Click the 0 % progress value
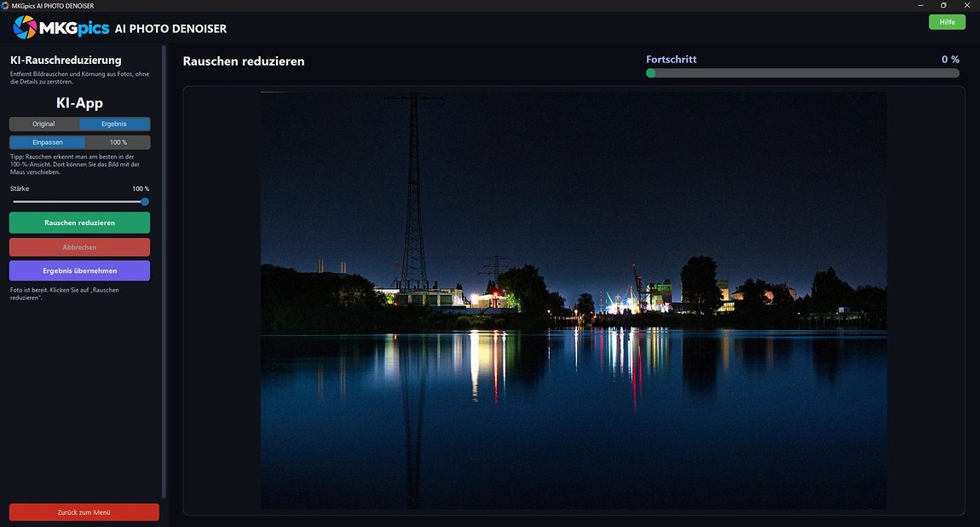This screenshot has width=980, height=527. (950, 60)
